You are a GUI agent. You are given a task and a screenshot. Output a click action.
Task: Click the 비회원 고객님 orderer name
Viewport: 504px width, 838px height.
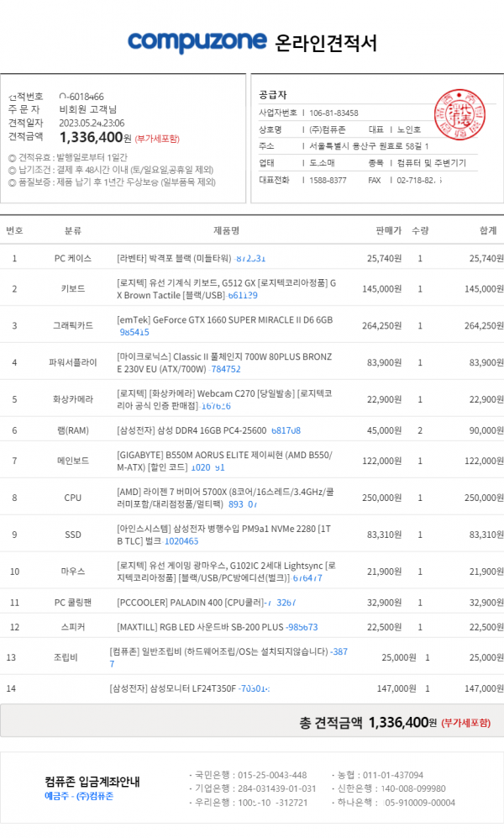87,109
